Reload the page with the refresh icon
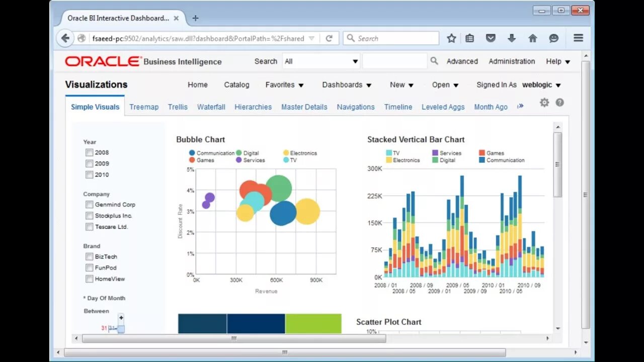This screenshot has height=362, width=644. (x=329, y=38)
